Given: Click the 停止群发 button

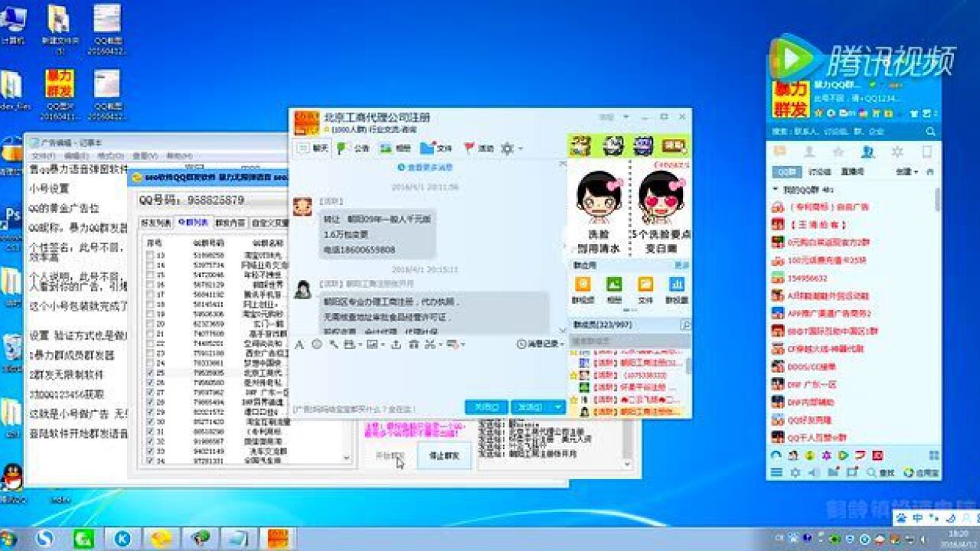Looking at the screenshot, I should click(444, 456).
